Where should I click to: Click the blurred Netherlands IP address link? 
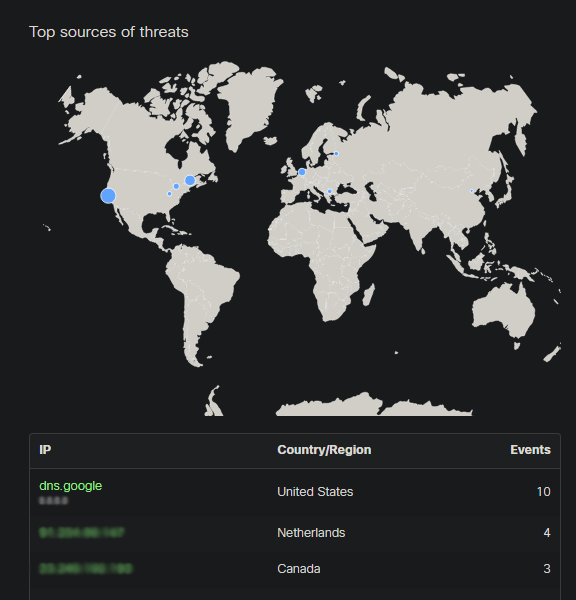point(82,532)
